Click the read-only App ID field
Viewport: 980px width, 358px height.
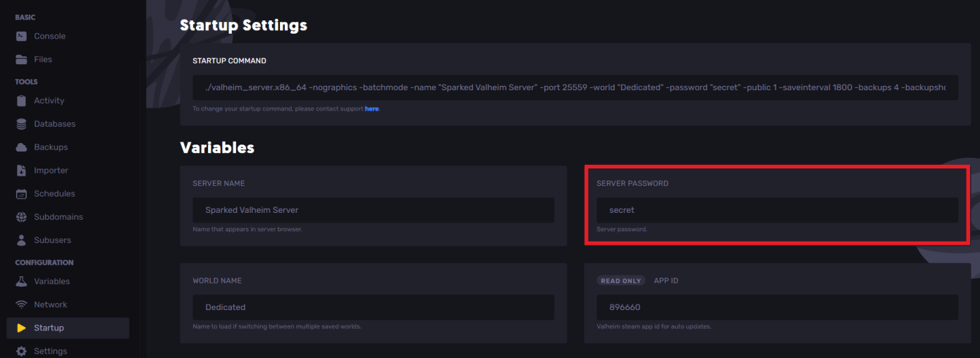(x=777, y=307)
